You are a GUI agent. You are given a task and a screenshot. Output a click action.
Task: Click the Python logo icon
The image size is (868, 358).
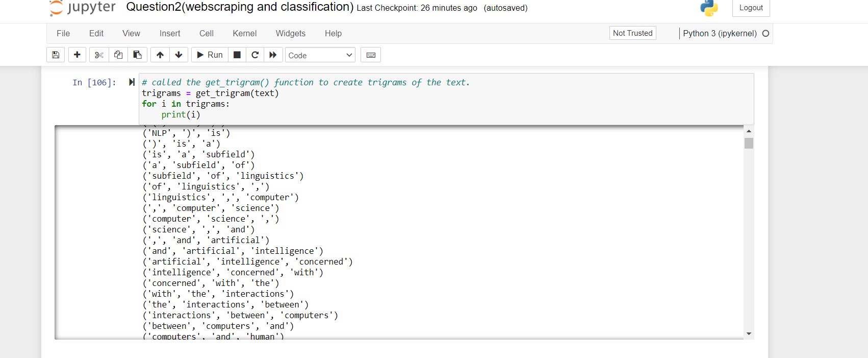coord(709,8)
